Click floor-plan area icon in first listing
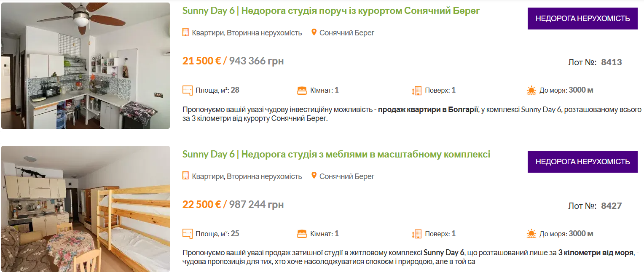644x275 pixels. point(187,90)
